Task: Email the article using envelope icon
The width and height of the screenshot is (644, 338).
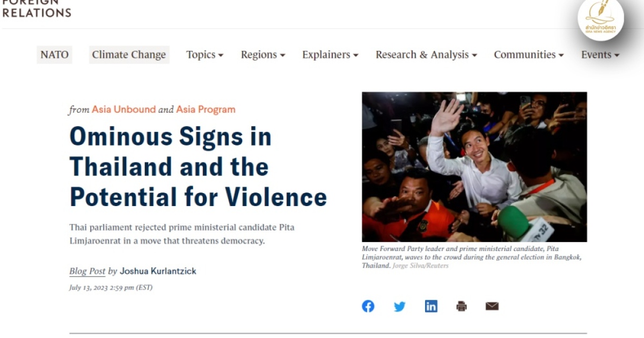Action: point(492,306)
